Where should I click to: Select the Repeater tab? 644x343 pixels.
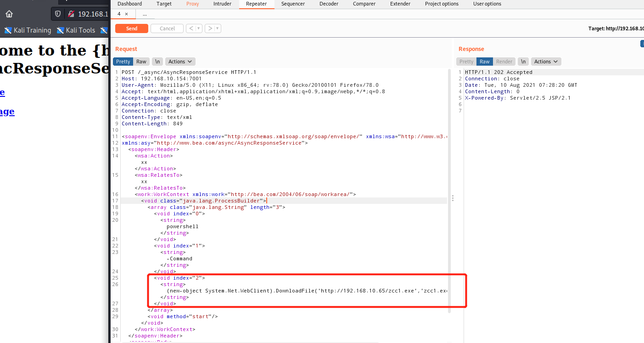(x=256, y=4)
